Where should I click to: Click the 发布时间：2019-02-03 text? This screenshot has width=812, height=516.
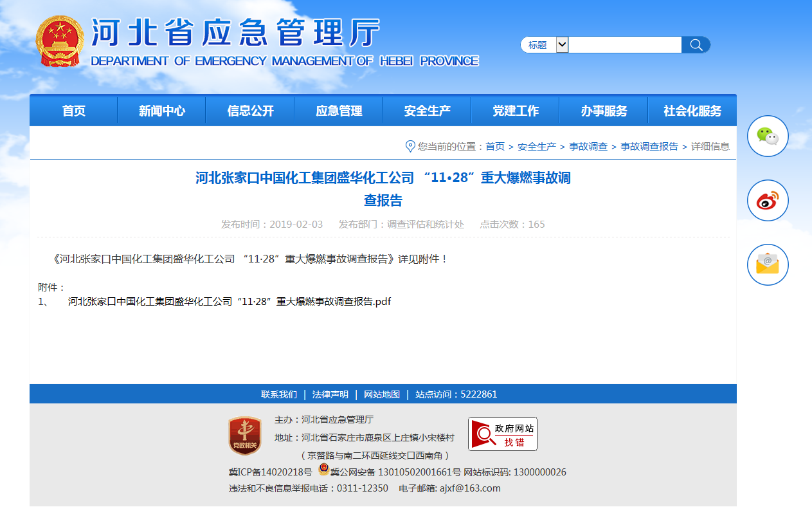(x=272, y=225)
